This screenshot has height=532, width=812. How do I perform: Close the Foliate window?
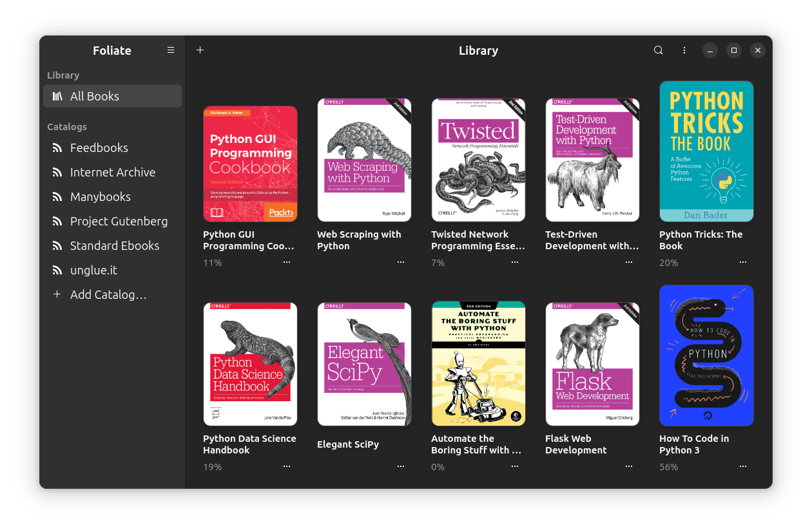[x=758, y=50]
